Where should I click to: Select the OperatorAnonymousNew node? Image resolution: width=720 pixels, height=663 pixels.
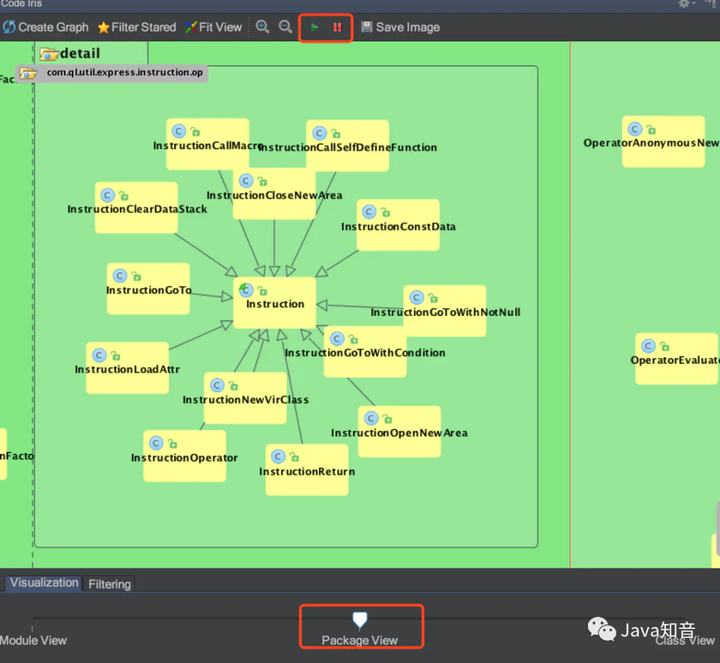[664, 141]
